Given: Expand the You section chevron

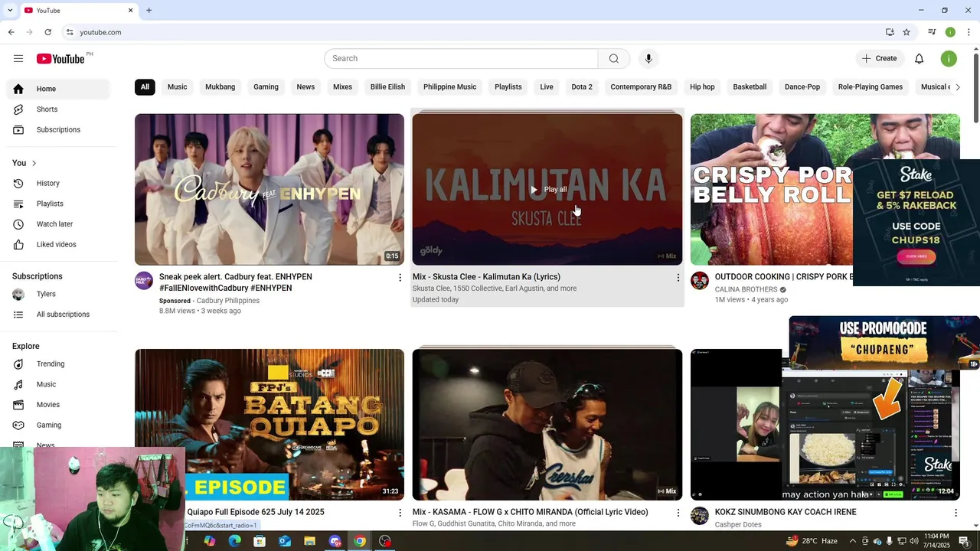Looking at the screenshot, I should point(34,163).
